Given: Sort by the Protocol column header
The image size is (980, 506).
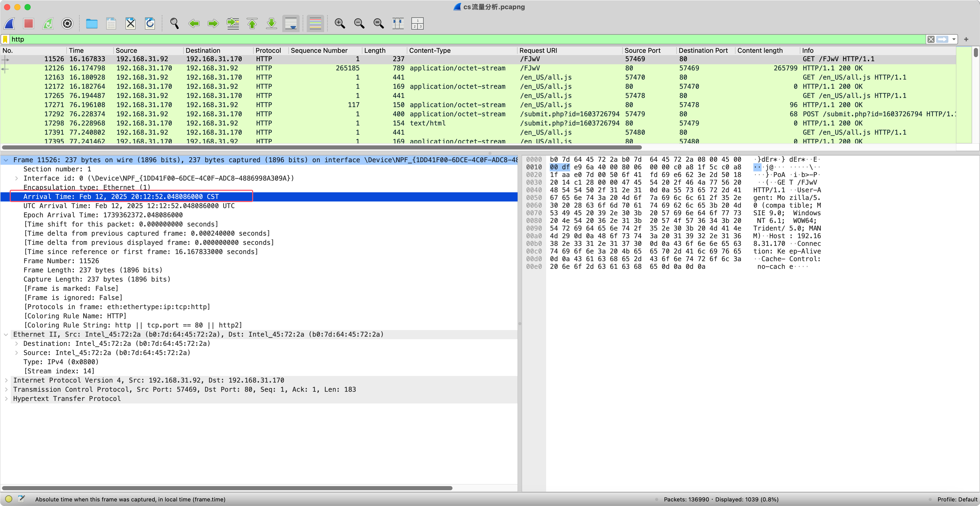Looking at the screenshot, I should click(x=271, y=50).
